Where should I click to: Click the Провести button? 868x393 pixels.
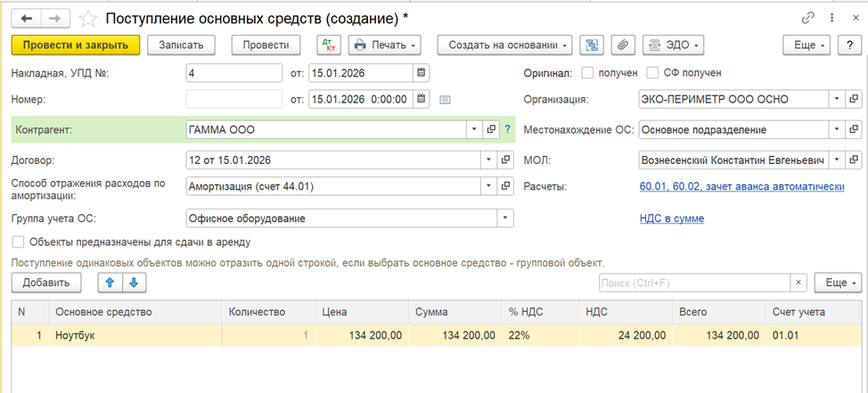[x=266, y=45]
